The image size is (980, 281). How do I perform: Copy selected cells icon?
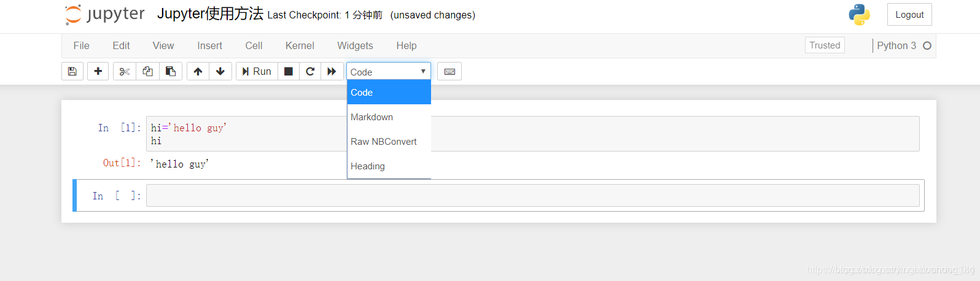(x=148, y=71)
